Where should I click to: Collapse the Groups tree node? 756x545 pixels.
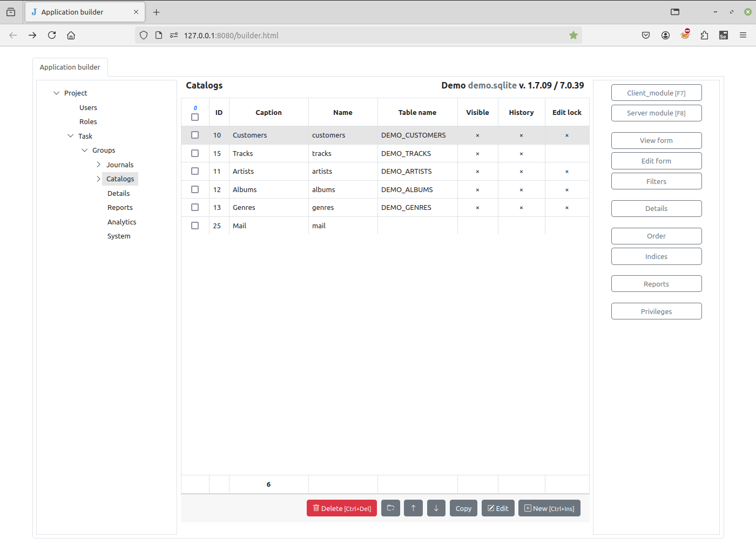tap(84, 150)
